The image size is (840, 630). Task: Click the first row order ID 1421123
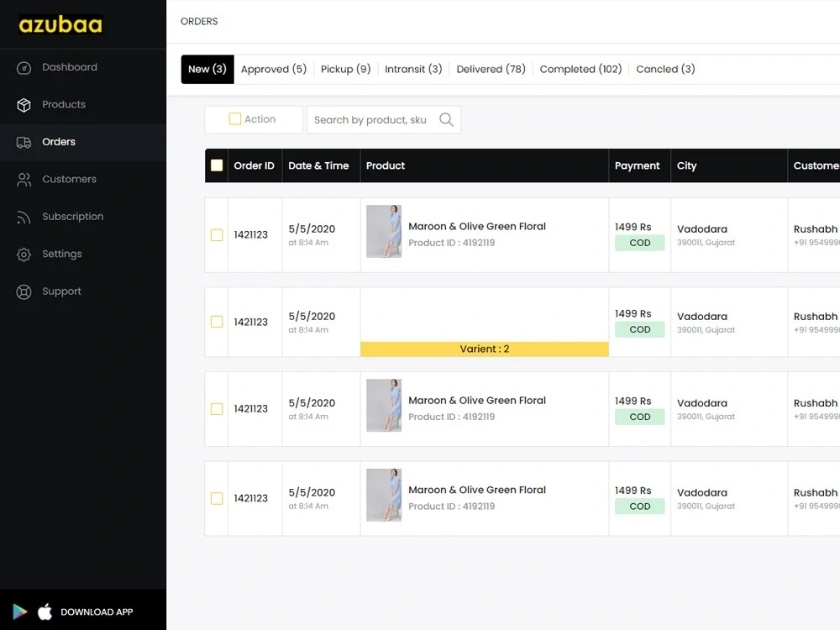coord(250,234)
